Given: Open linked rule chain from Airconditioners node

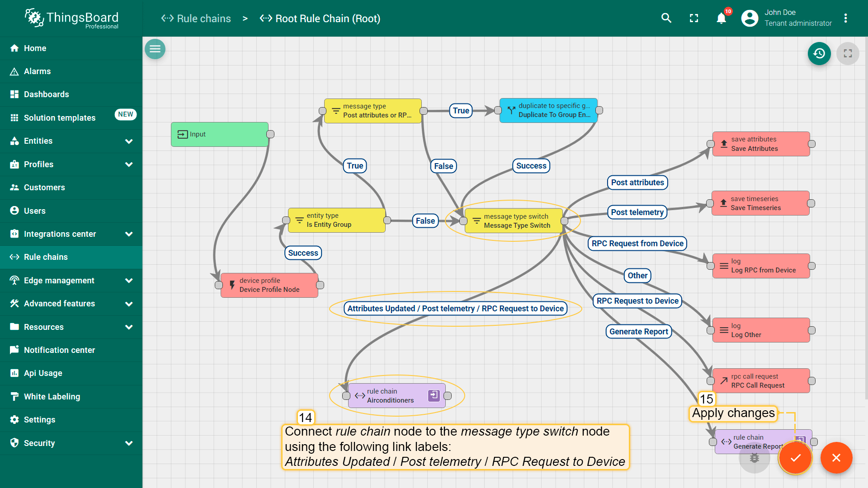Looking at the screenshot, I should click(434, 395).
